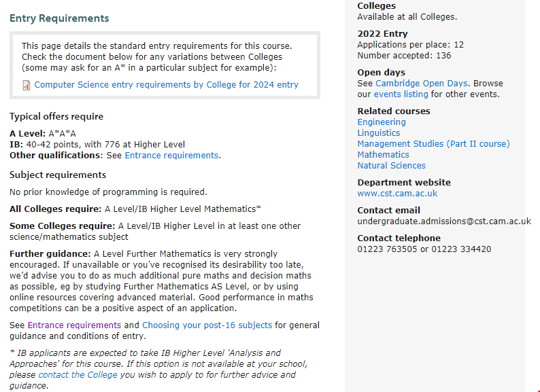Image resolution: width=540 pixels, height=392 pixels.
Task: View the Natural Sciences related course
Action: 392,166
